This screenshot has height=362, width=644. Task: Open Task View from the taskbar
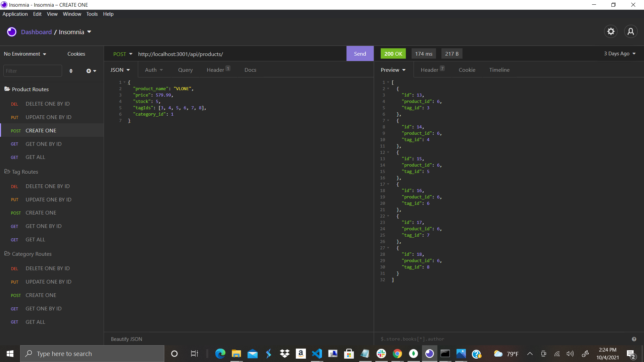(x=195, y=354)
